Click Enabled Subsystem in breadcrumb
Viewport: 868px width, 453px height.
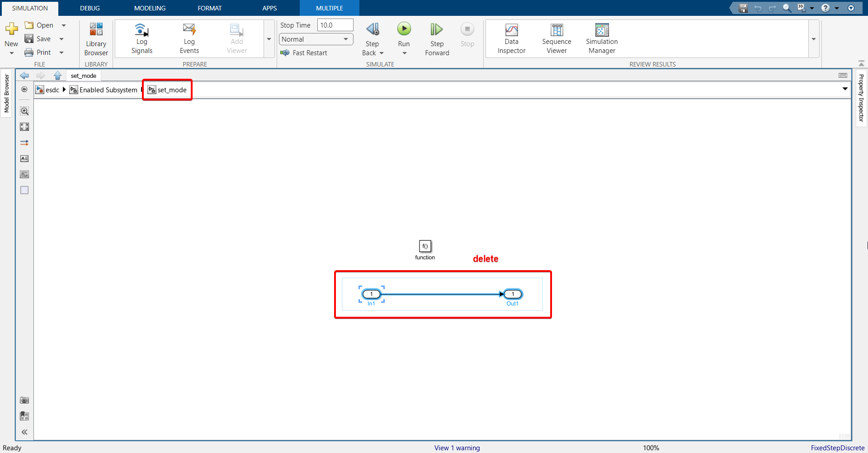104,90
